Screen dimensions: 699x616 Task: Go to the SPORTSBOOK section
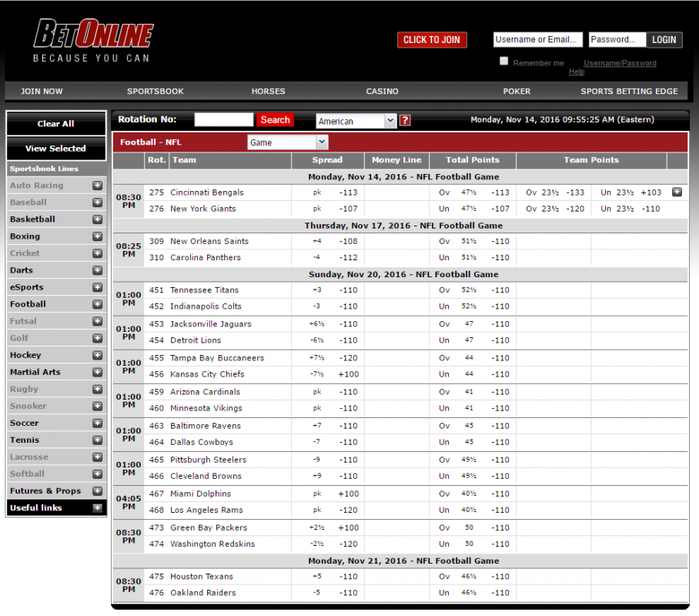[156, 92]
